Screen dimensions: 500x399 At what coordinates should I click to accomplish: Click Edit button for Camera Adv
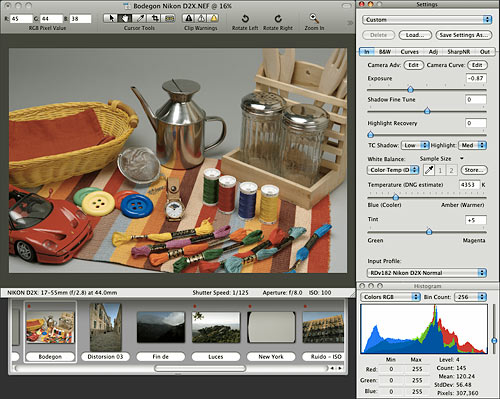tap(413, 65)
